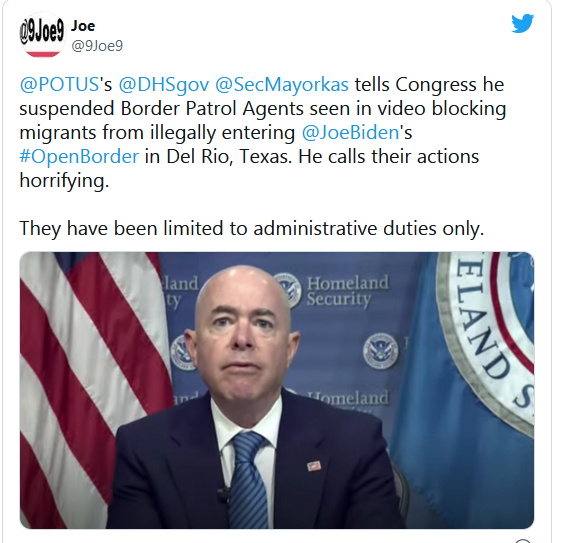The width and height of the screenshot is (561, 543).
Task: Click the display name Joe
Action: [83, 26]
